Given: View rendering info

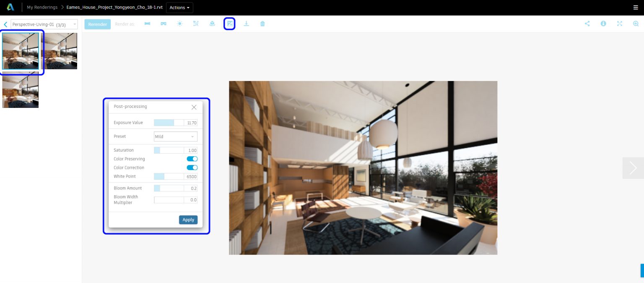Looking at the screenshot, I should pyautogui.click(x=603, y=24).
